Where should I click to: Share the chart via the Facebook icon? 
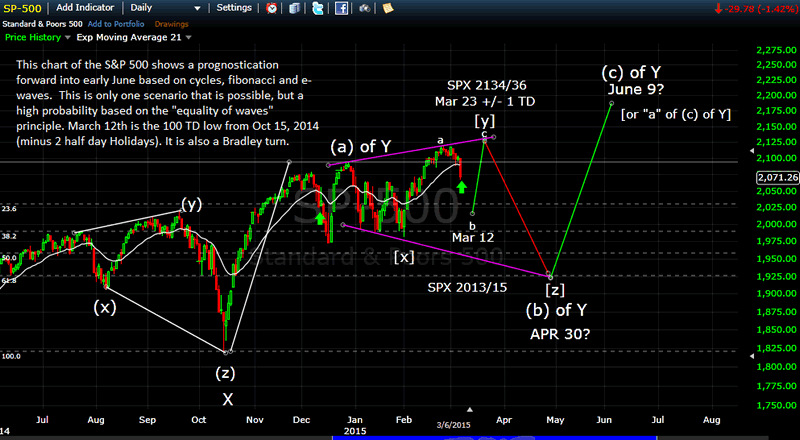(x=341, y=8)
